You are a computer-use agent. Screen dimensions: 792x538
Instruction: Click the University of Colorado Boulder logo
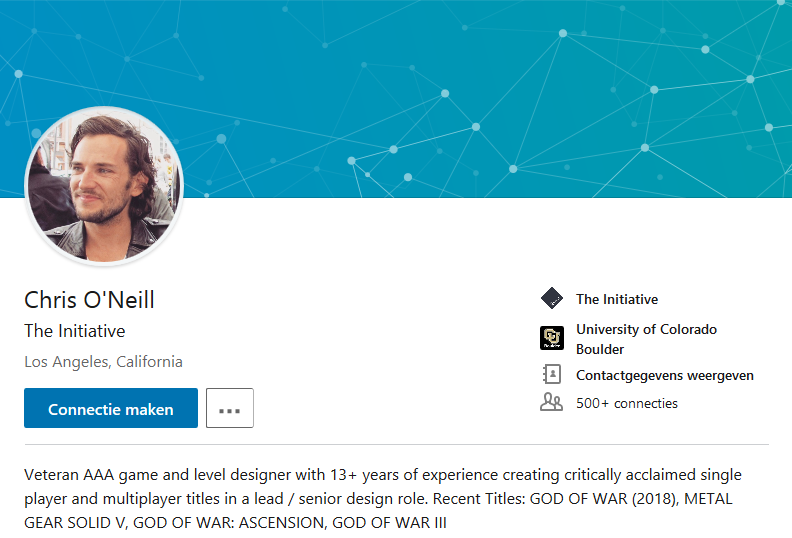(552, 338)
